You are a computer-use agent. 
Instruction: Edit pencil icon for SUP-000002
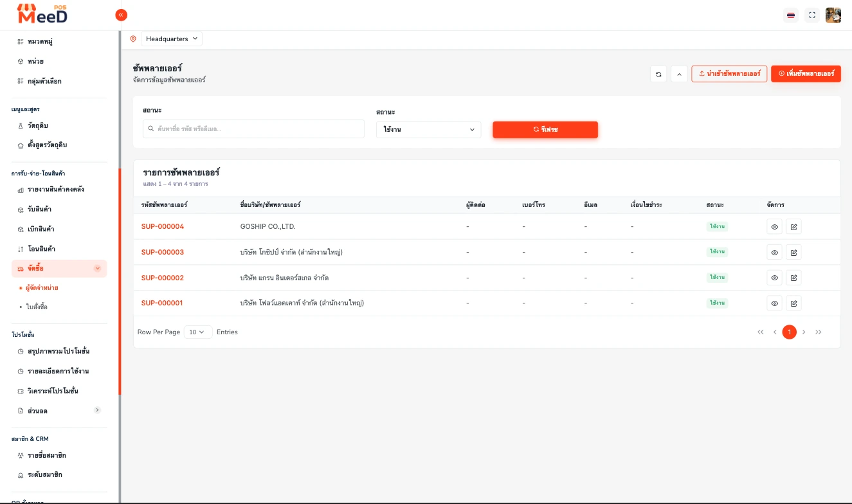pyautogui.click(x=793, y=278)
